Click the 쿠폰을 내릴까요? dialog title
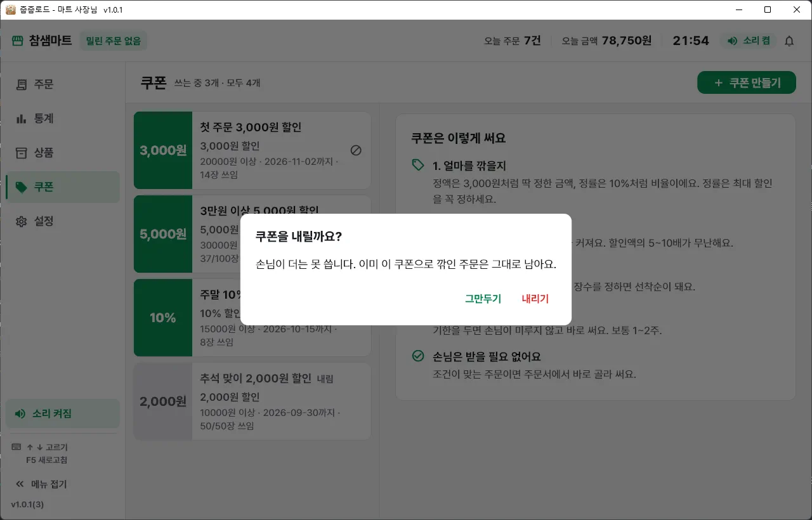This screenshot has width=812, height=520. (299, 237)
